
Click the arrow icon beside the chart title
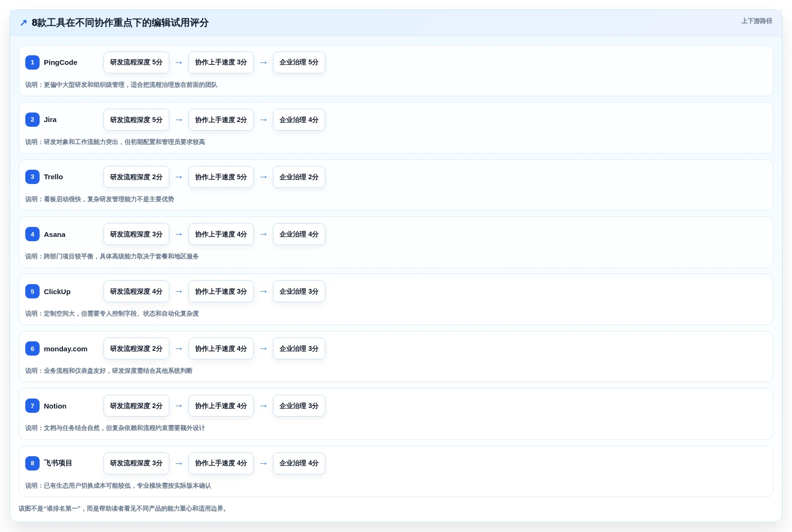point(23,23)
